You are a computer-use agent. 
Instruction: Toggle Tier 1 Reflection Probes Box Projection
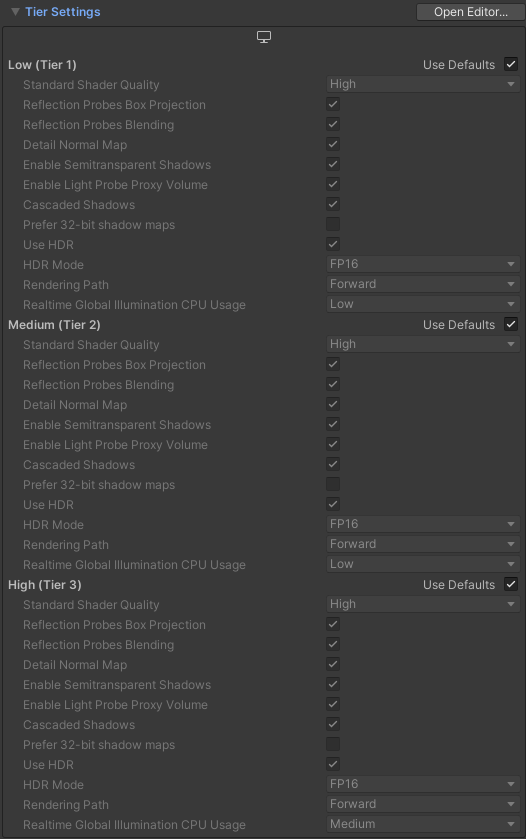point(333,104)
